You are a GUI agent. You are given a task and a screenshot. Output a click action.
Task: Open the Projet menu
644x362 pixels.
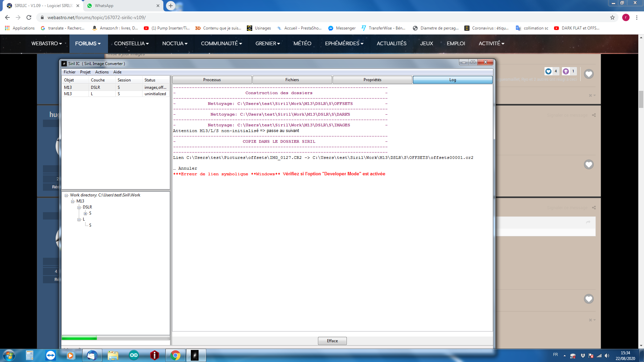coord(85,72)
